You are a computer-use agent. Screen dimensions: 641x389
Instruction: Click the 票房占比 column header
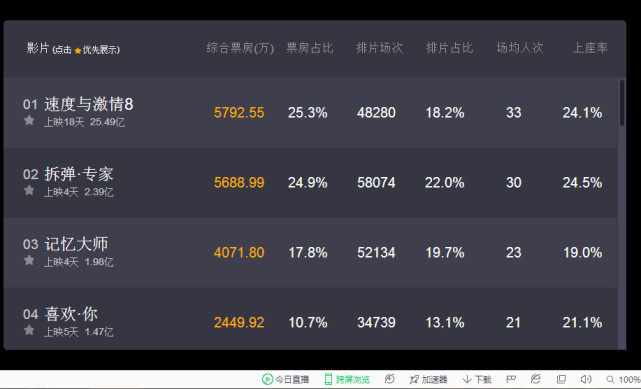point(309,48)
